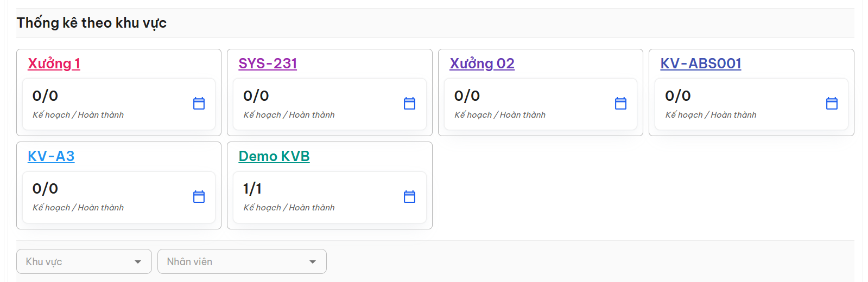Open the KV-A3 area link
868x282 pixels.
pos(51,156)
